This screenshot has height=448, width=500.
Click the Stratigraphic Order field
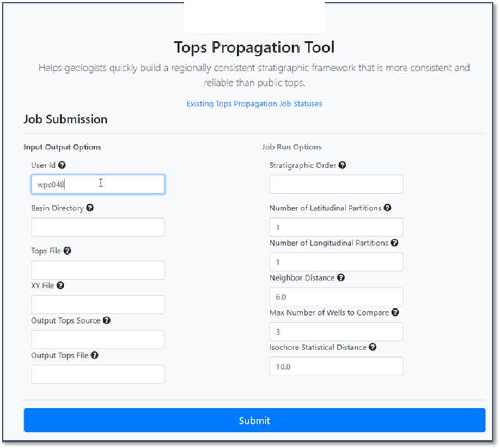(336, 185)
